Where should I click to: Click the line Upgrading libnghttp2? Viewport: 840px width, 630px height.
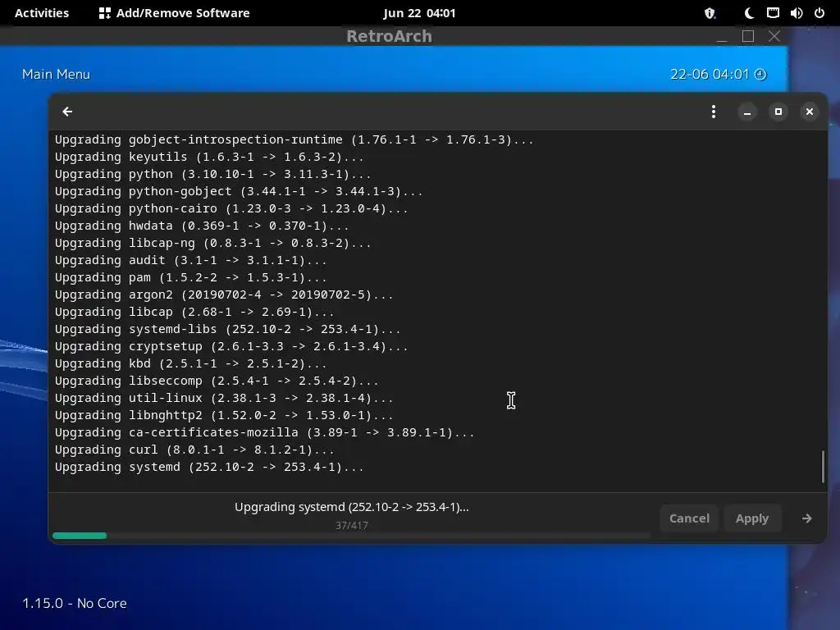click(x=224, y=415)
